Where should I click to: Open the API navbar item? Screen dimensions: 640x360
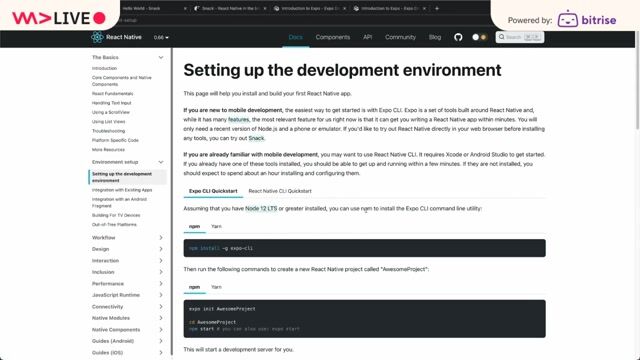point(367,37)
